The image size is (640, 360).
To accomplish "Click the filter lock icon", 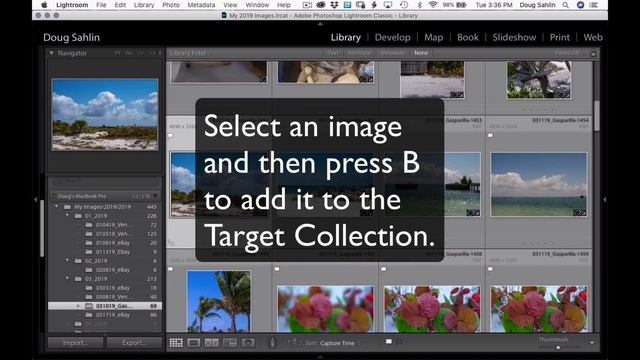I will coord(593,53).
